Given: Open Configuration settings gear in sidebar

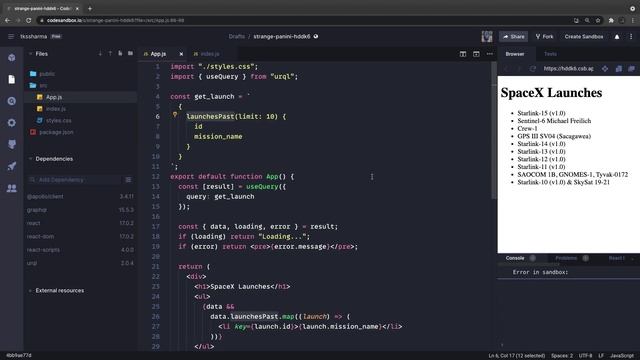Looking at the screenshot, I should [x=11, y=122].
